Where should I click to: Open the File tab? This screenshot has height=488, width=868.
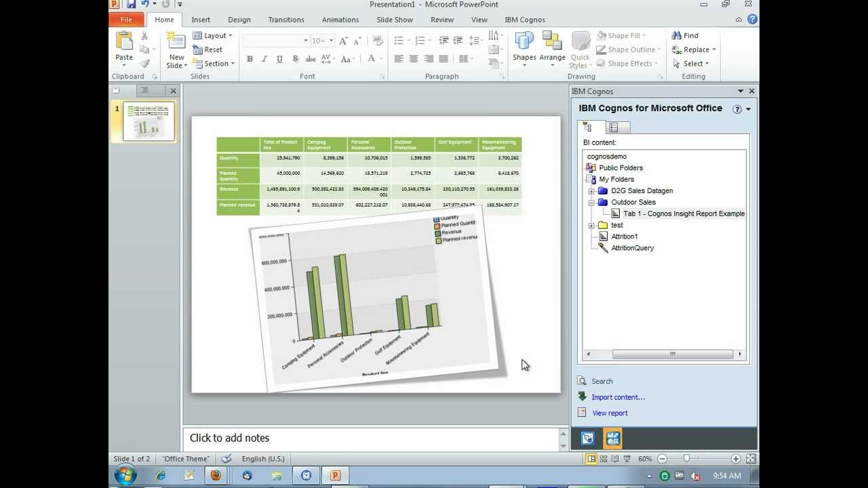126,20
